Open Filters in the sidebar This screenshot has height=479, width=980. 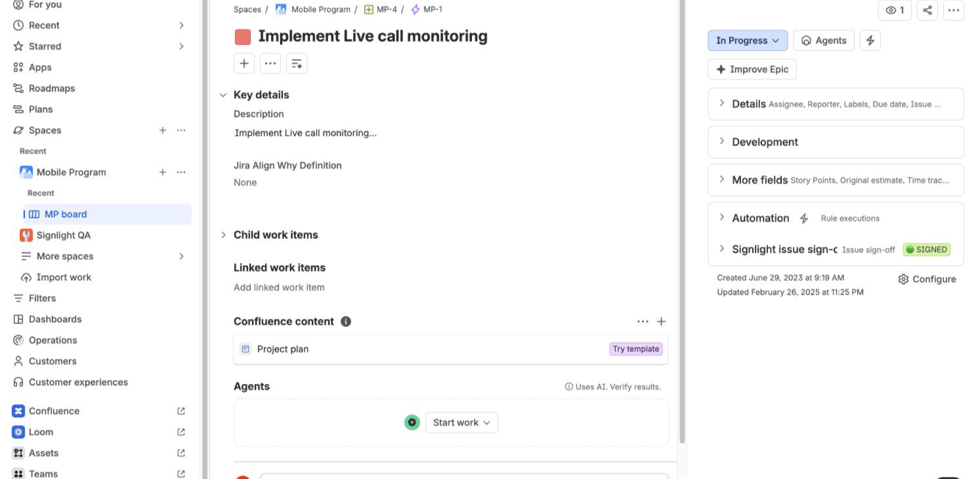(x=42, y=299)
